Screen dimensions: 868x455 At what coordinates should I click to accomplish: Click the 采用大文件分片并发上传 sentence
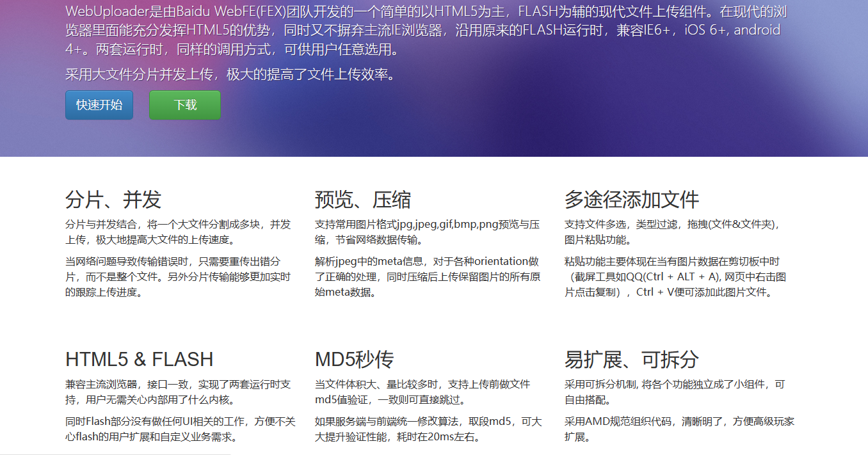pos(230,74)
